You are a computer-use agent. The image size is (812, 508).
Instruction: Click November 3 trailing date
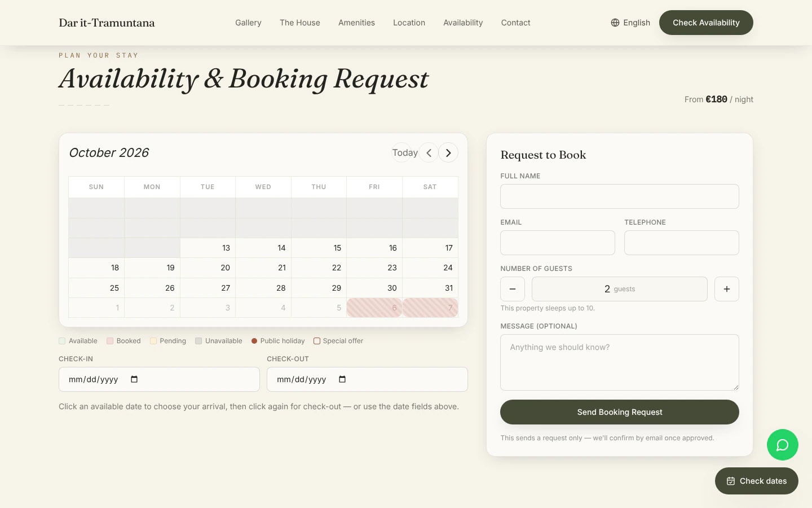(x=208, y=308)
